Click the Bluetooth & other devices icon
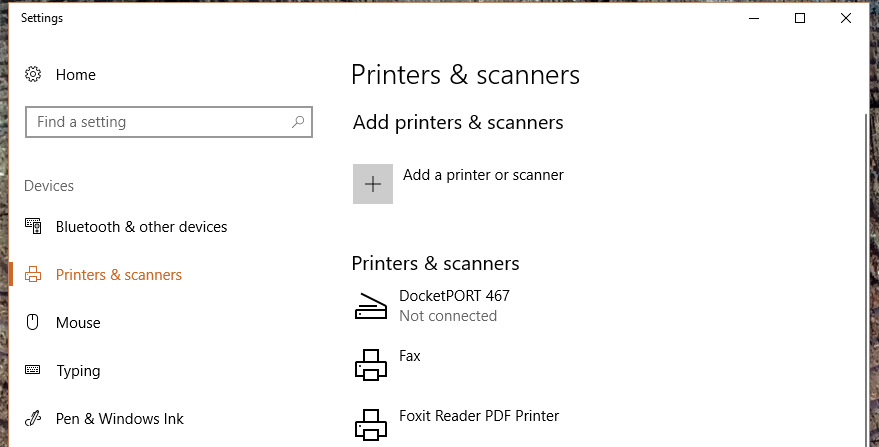This screenshot has width=879, height=447. point(33,227)
